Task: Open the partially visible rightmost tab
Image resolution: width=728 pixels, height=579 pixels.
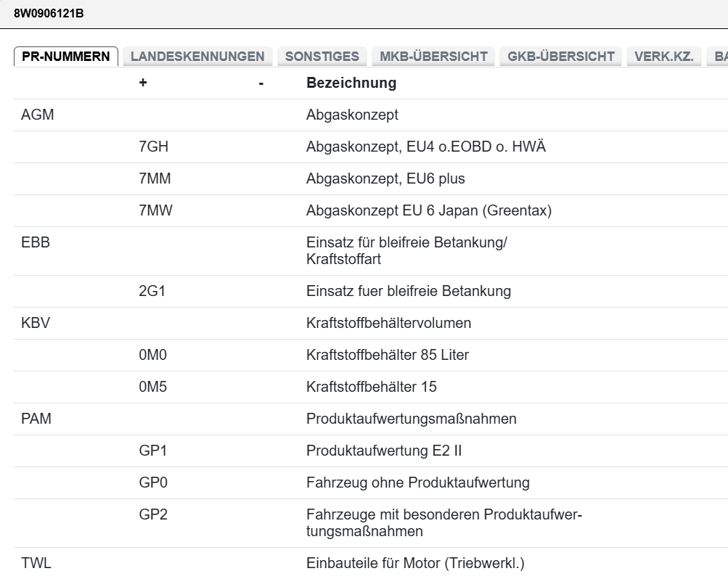Action: 721,55
